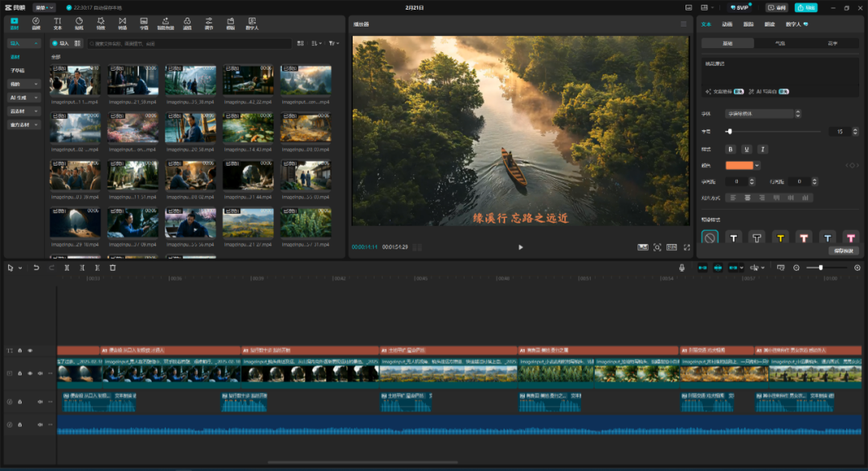Viewport: 868px width, 471px height.
Task: Toggle visibility eye on the main video track
Action: 30,374
